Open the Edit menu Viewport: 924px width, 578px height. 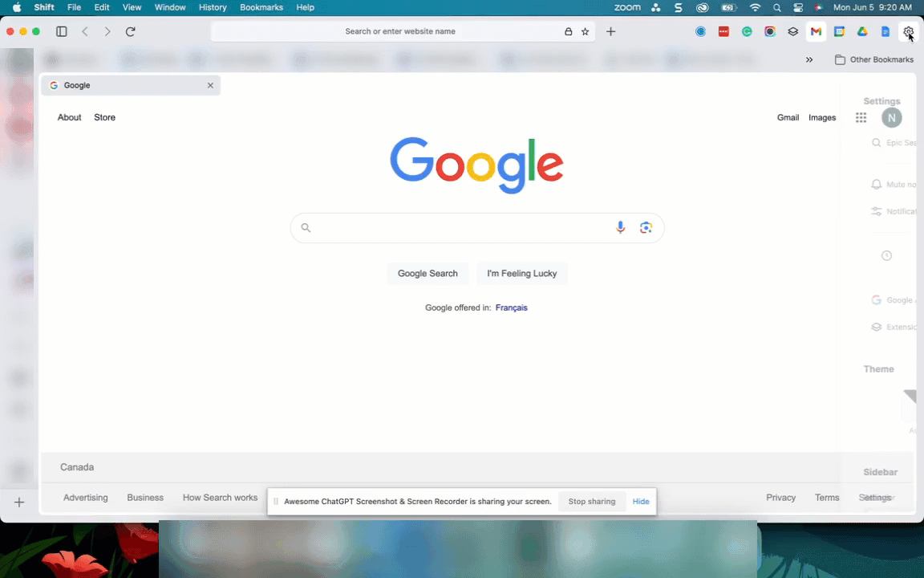102,8
